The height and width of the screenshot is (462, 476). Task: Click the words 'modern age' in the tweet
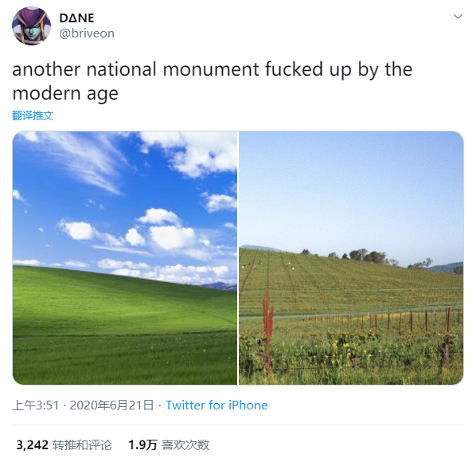(x=65, y=93)
